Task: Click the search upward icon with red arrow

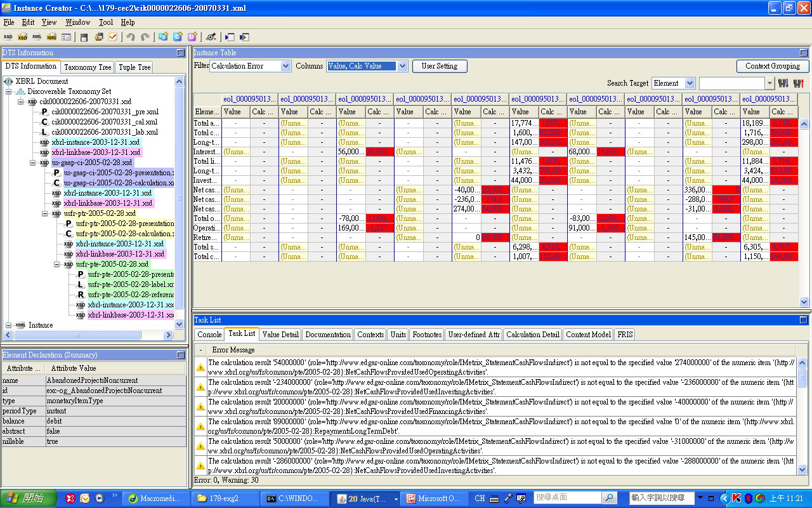Action: tap(799, 83)
